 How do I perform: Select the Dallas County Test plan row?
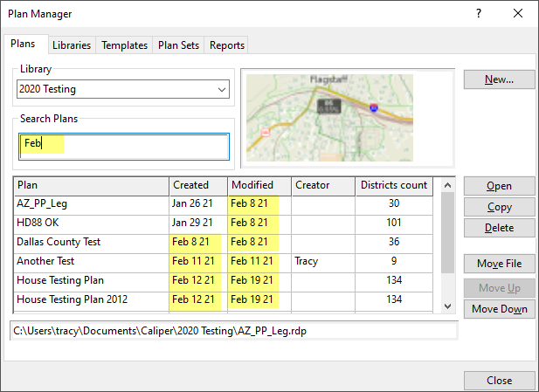[91, 241]
